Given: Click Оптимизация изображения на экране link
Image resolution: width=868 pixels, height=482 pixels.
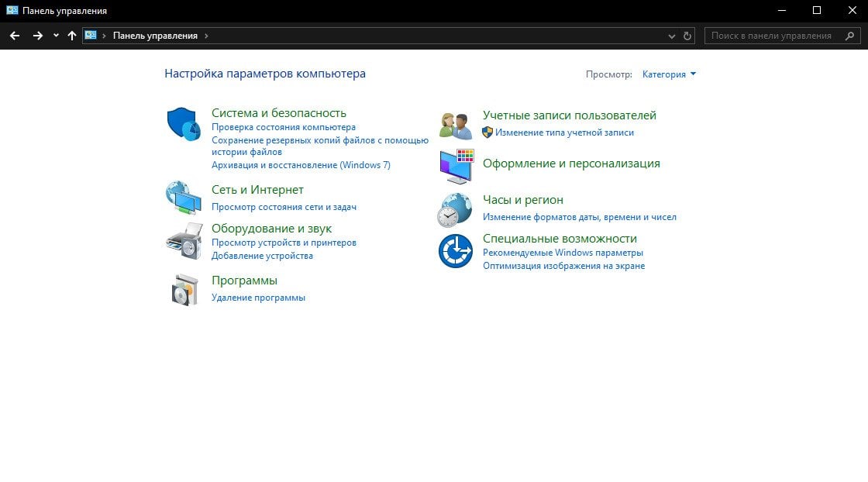Looking at the screenshot, I should pyautogui.click(x=563, y=266).
